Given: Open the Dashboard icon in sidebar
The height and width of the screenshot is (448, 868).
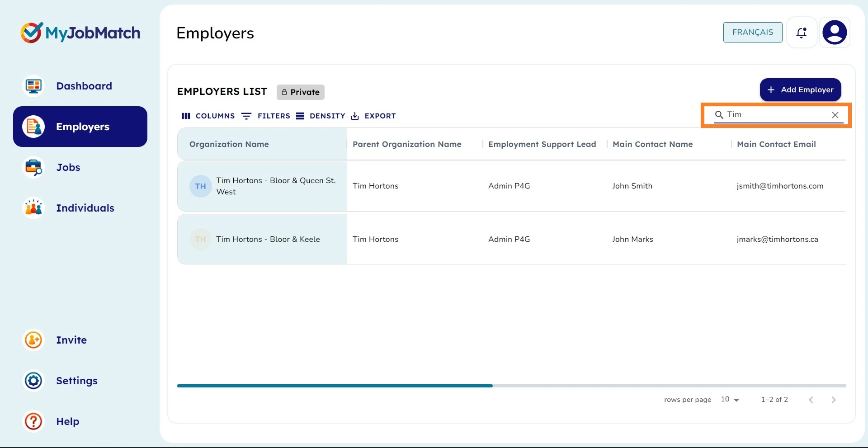Looking at the screenshot, I should coord(33,86).
